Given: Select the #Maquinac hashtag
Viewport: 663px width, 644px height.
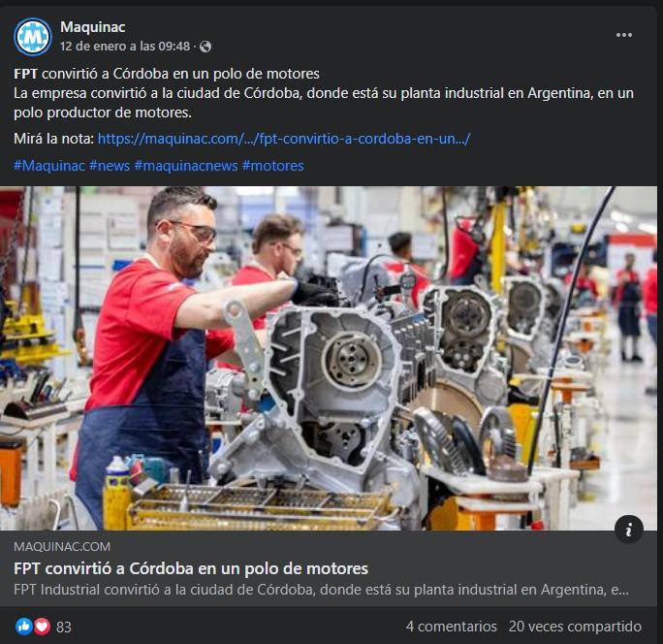Looking at the screenshot, I should coord(49,166).
